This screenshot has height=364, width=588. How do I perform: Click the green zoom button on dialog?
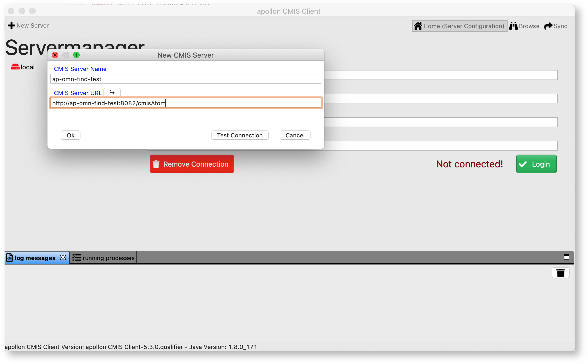click(x=76, y=55)
